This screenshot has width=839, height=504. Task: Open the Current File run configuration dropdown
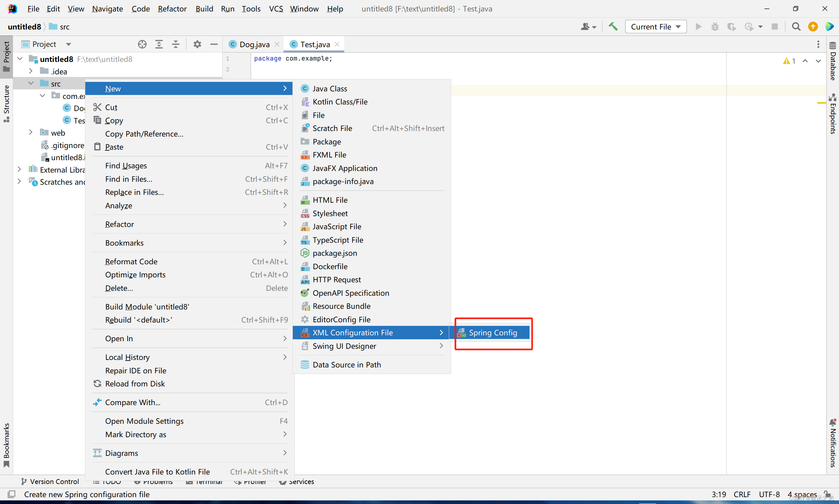(x=655, y=27)
